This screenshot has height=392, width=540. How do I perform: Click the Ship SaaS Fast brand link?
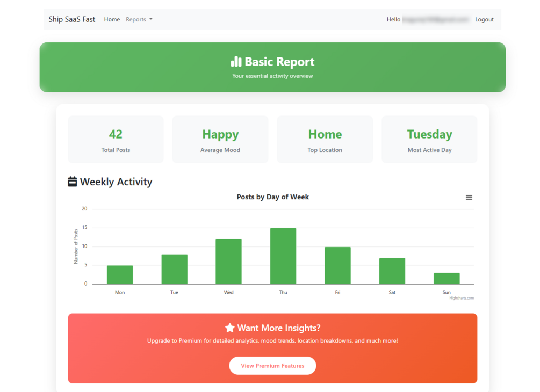pyautogui.click(x=71, y=19)
